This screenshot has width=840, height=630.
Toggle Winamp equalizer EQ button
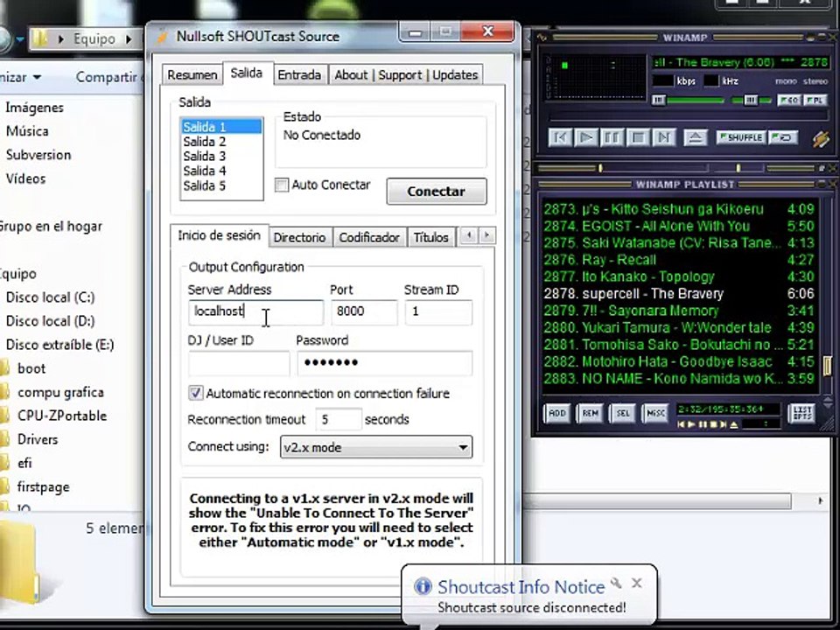click(x=789, y=100)
